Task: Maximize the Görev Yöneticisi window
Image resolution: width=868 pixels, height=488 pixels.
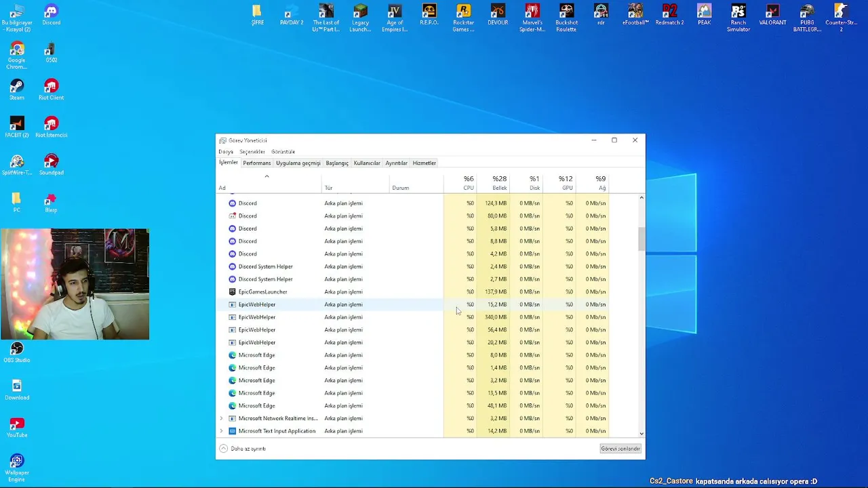Action: pos(614,140)
